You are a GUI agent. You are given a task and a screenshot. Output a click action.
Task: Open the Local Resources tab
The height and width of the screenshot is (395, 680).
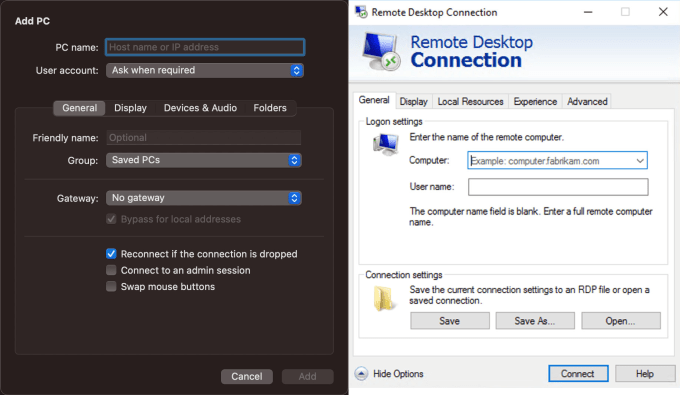[x=470, y=101]
